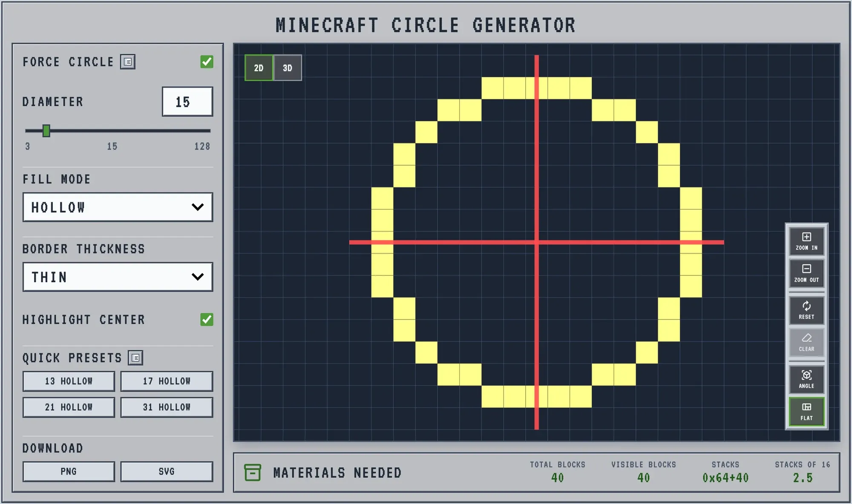Switch to the 3D view tab
Viewport: 852px width, 504px height.
point(288,68)
